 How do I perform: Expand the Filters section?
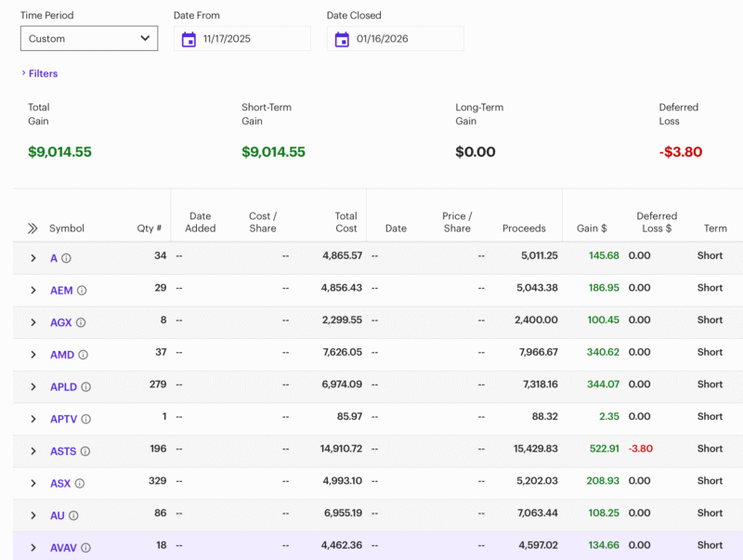39,73
